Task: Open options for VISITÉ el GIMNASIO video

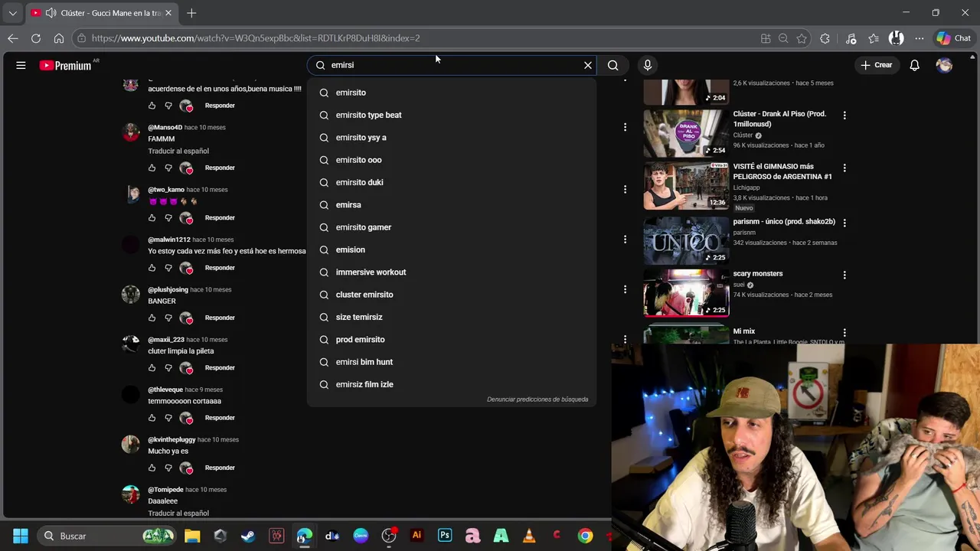Action: (844, 168)
